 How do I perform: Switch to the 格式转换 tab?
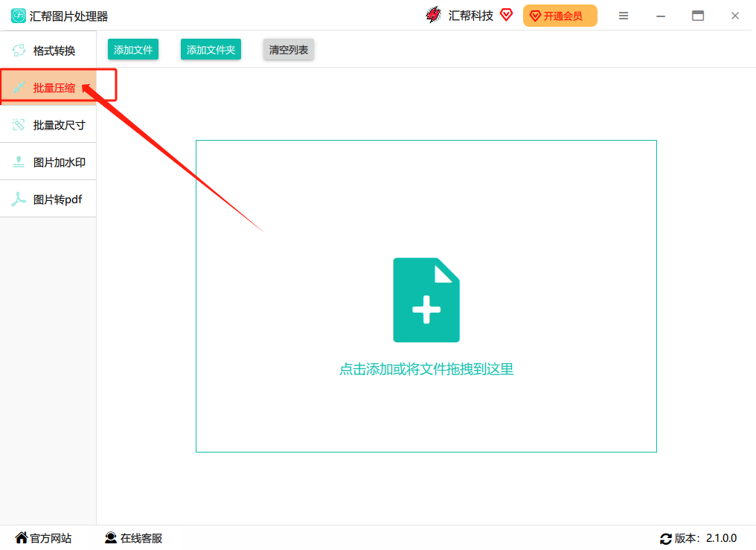[x=48, y=51]
